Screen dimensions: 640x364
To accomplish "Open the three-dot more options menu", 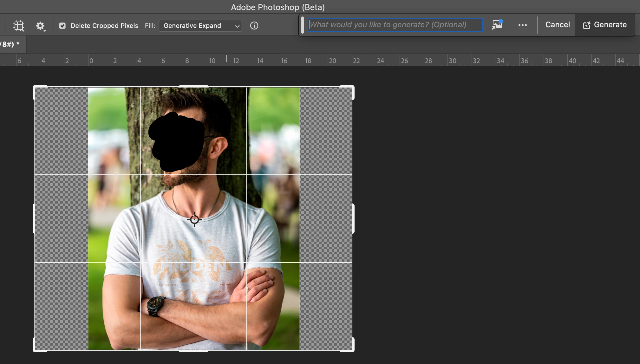I will (522, 25).
